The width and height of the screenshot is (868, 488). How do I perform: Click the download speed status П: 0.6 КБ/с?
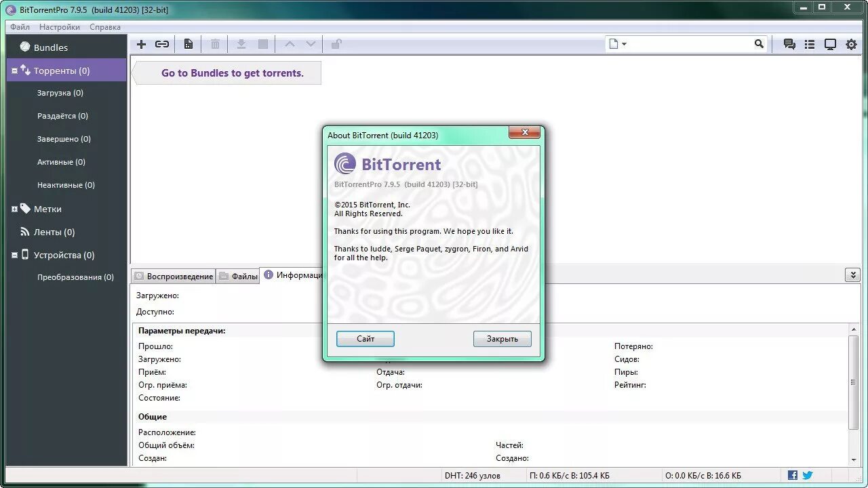pos(570,476)
